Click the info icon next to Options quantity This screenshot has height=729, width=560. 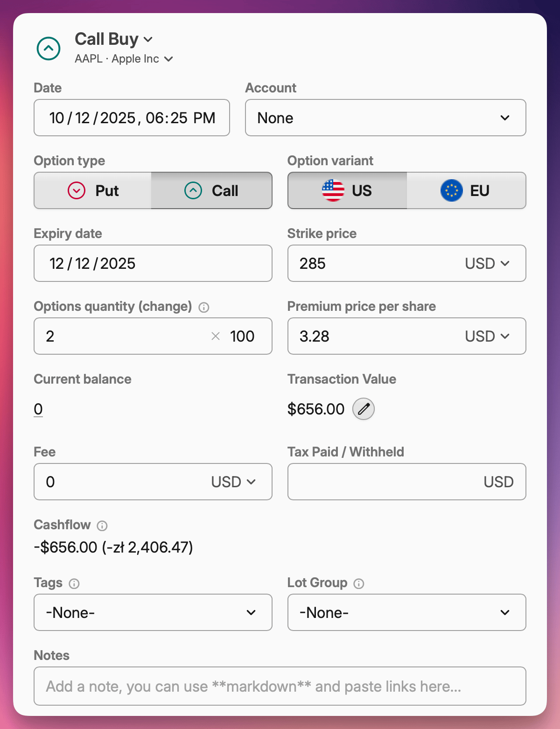204,307
